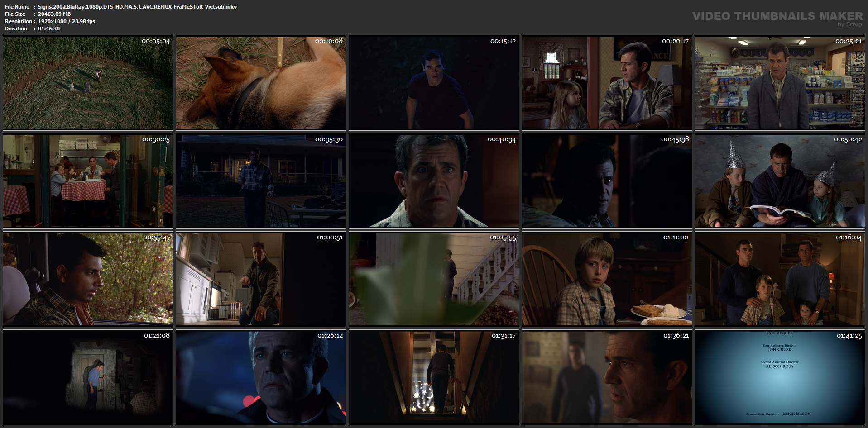Select the thumbnail at timestamp 01:36:21
The height and width of the screenshot is (428, 868).
pos(607,377)
